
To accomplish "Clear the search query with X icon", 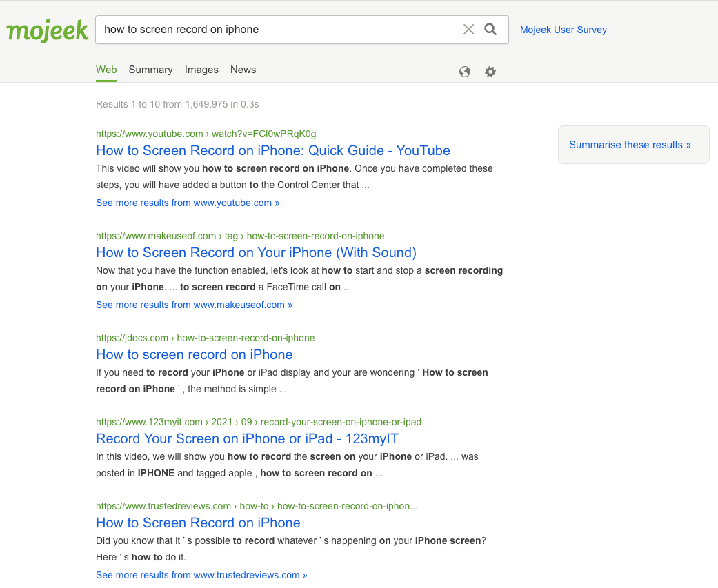I will click(x=468, y=30).
